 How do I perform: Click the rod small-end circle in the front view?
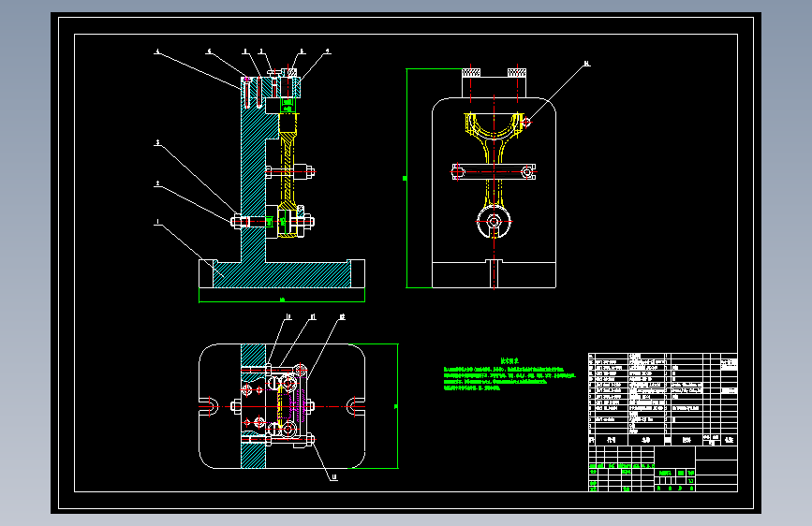[x=494, y=222]
